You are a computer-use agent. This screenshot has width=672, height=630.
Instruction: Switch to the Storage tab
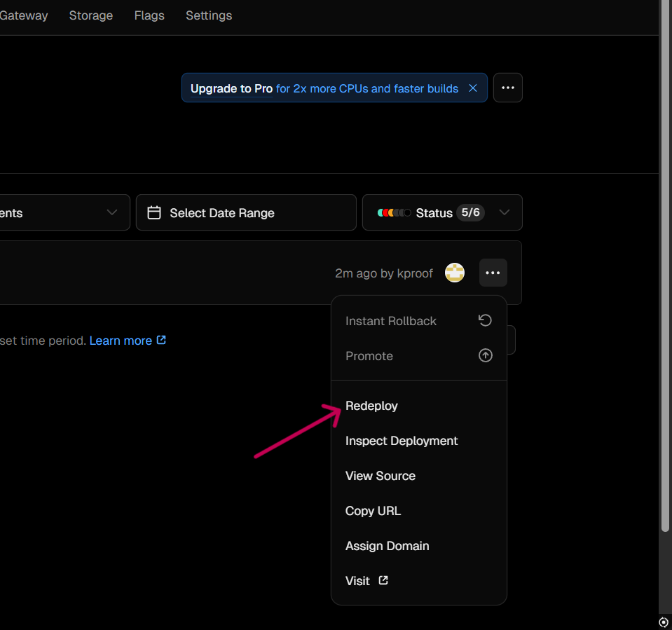91,15
